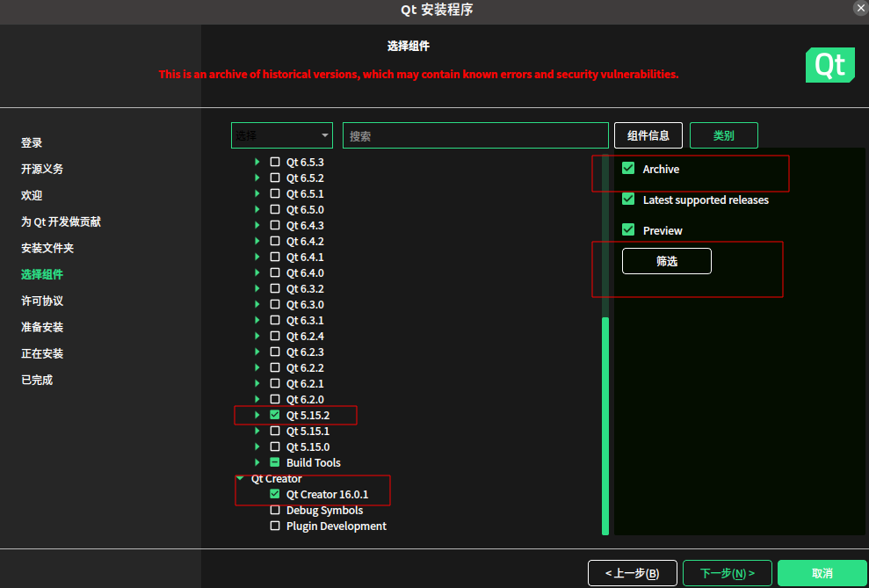Screen dimensions: 869x588
Task: Collapse the Qt Creator tree node
Action: (239, 478)
